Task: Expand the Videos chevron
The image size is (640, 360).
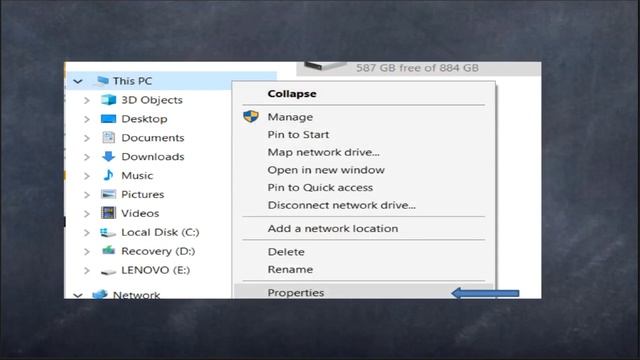Action: [x=87, y=213]
